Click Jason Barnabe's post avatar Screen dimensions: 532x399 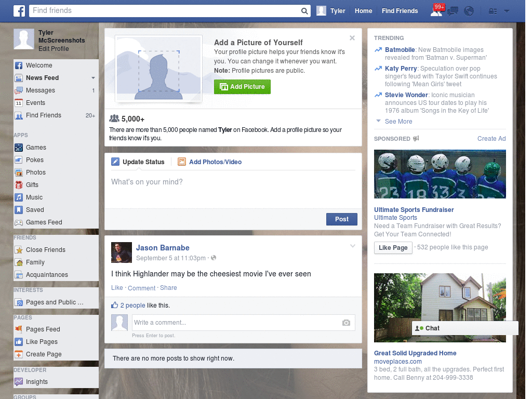(122, 252)
